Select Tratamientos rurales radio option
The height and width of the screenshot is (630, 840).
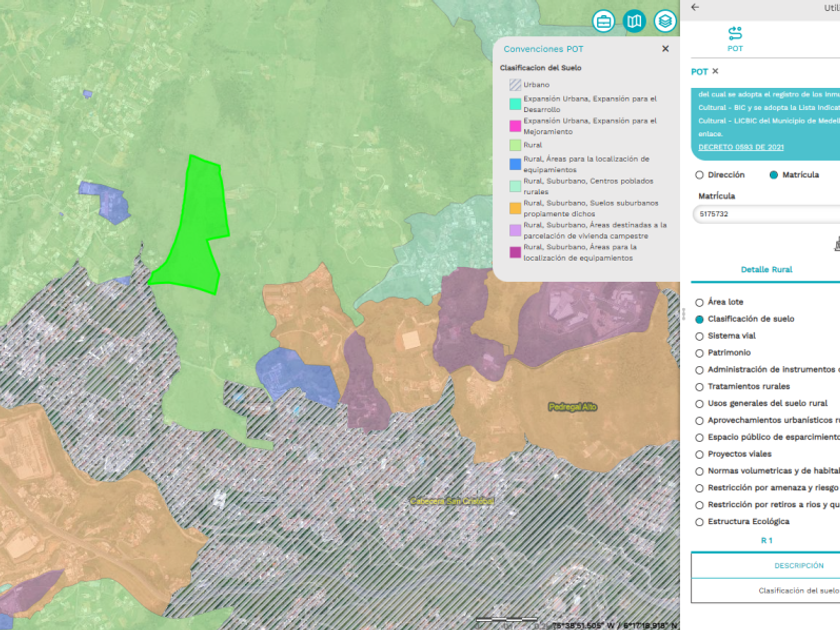(699, 386)
